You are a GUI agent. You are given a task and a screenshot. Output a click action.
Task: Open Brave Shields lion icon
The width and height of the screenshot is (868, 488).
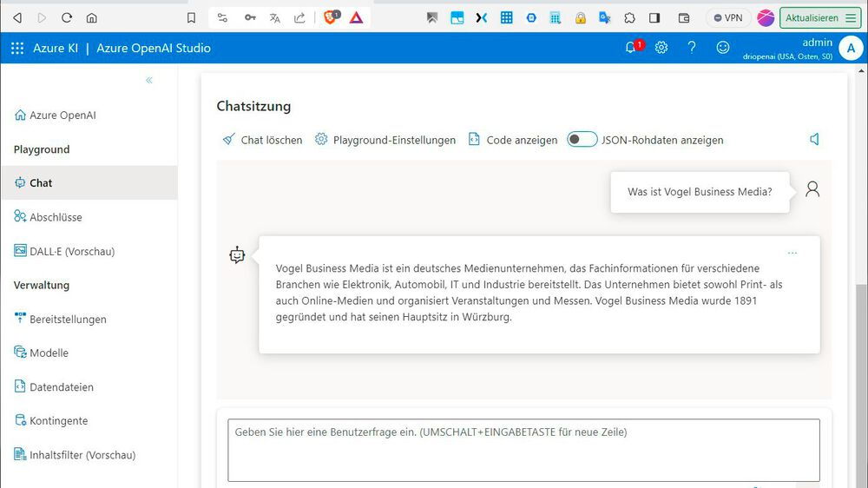332,17
